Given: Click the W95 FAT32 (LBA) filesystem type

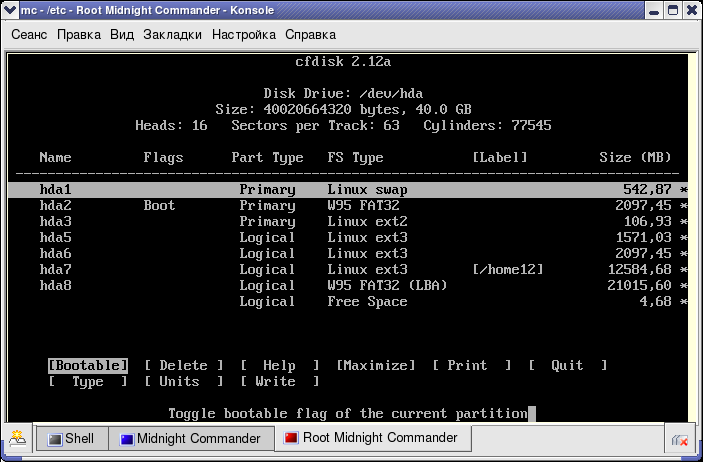Looking at the screenshot, I should pos(387,286).
